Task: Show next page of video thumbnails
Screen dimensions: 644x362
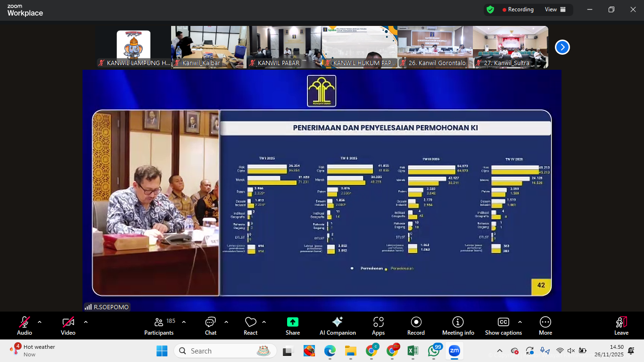Action: (x=562, y=47)
